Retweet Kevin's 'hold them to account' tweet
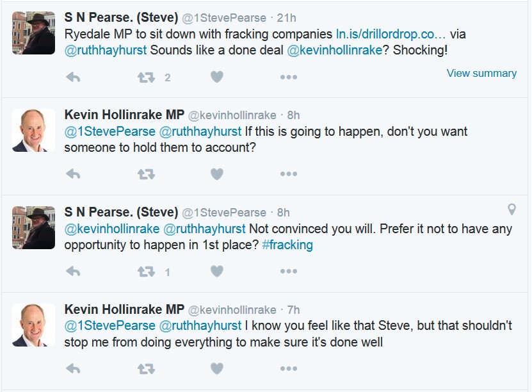 [146, 174]
